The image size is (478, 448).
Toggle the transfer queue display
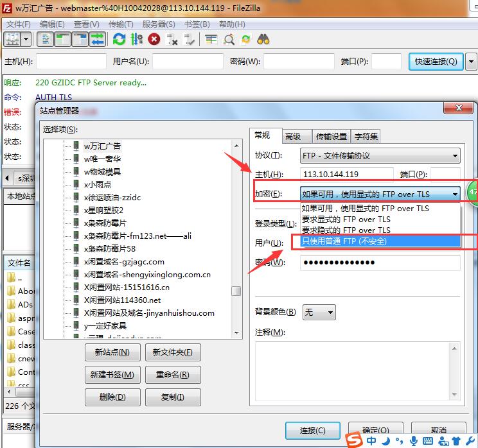click(x=97, y=40)
